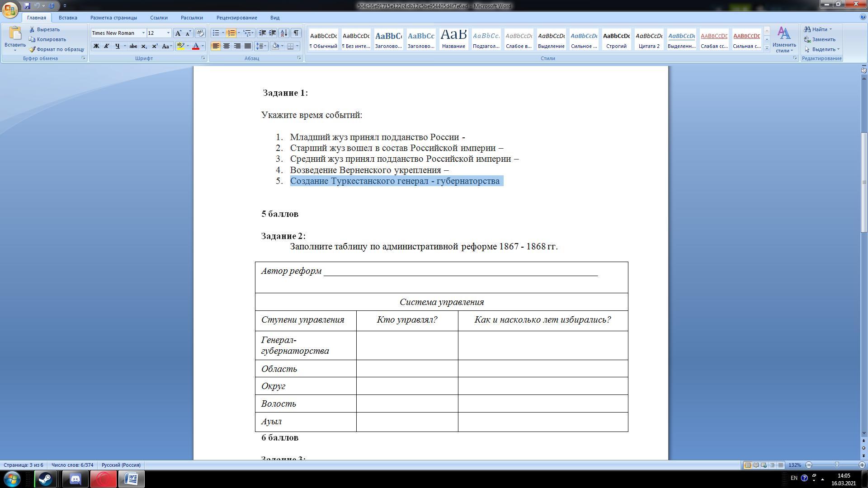Toggle bold (Ж) formatting
Viewport: 868px width, 488px height.
click(x=96, y=46)
